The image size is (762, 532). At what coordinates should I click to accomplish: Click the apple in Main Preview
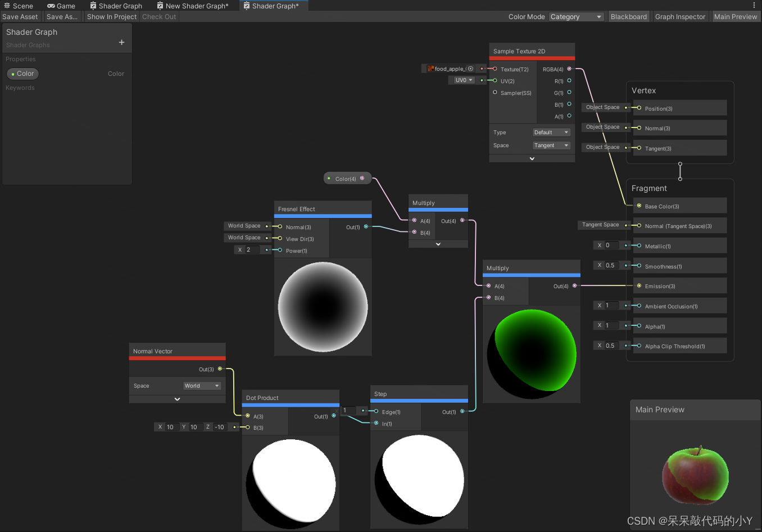click(695, 475)
